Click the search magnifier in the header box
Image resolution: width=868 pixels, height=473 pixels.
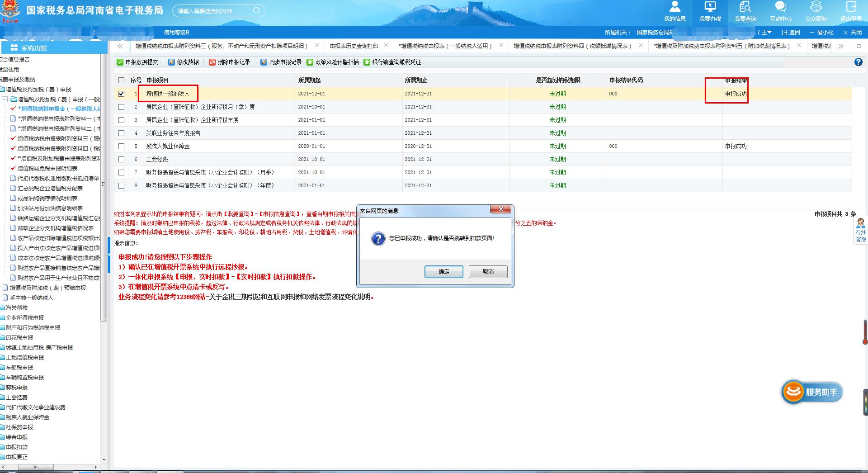coord(257,10)
